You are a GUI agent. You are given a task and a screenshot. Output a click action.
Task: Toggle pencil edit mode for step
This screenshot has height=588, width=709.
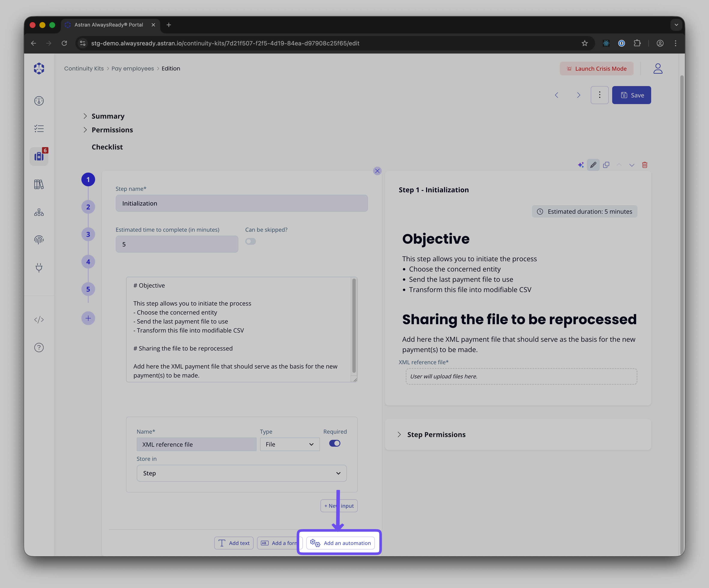coord(593,165)
